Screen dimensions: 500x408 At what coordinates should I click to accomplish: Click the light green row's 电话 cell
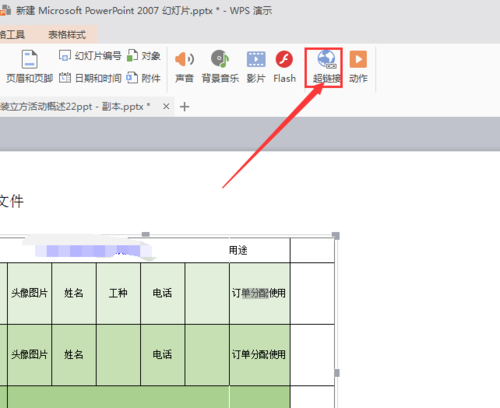click(163, 293)
